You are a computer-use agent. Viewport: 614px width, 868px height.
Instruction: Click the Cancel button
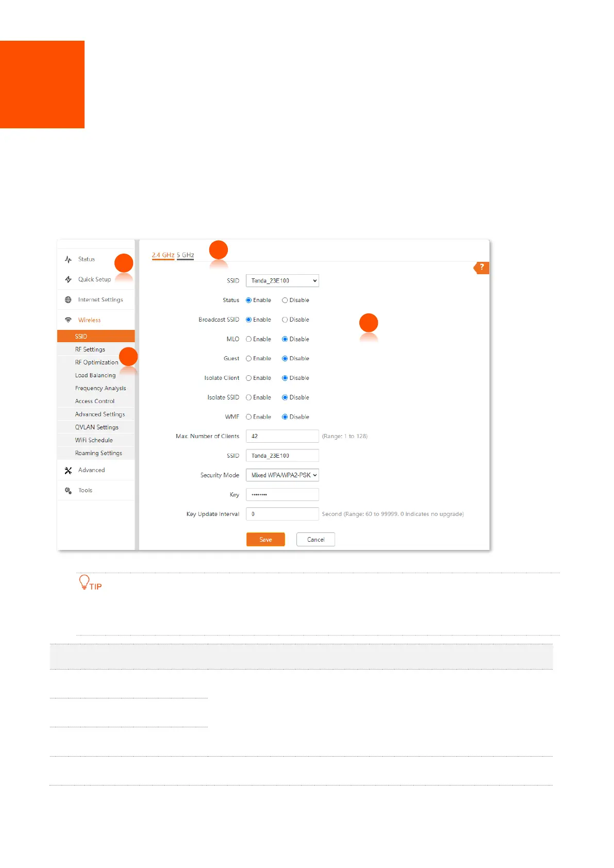pyautogui.click(x=316, y=539)
